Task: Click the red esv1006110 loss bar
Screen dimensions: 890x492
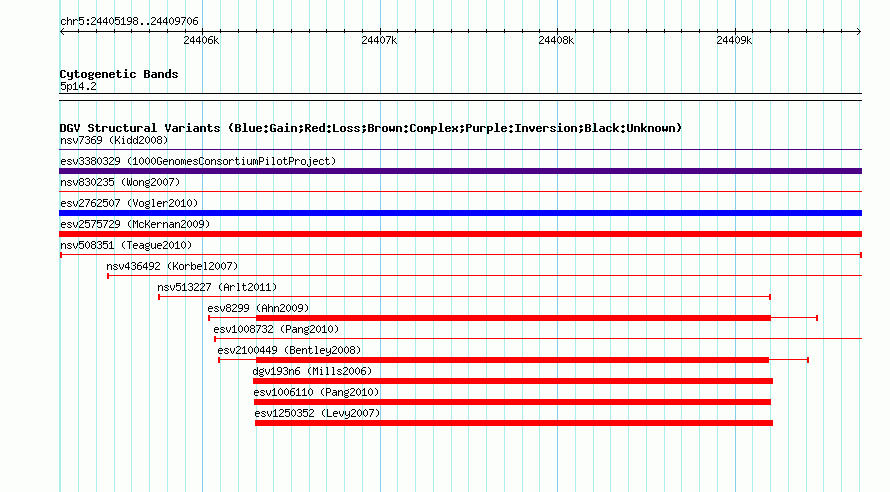Action: (513, 402)
